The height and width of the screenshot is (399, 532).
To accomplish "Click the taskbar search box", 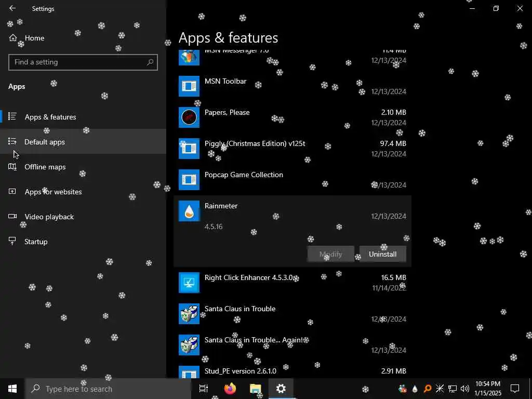I will 108,389.
